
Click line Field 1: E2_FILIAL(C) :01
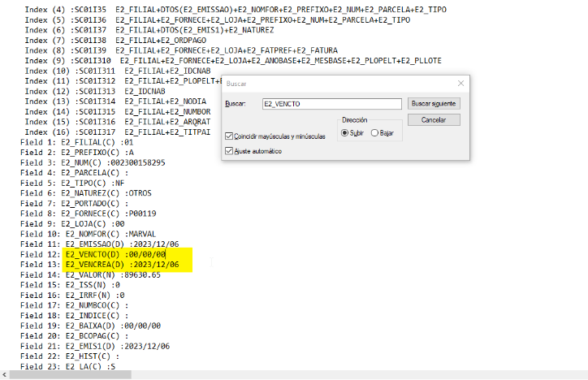77,142
